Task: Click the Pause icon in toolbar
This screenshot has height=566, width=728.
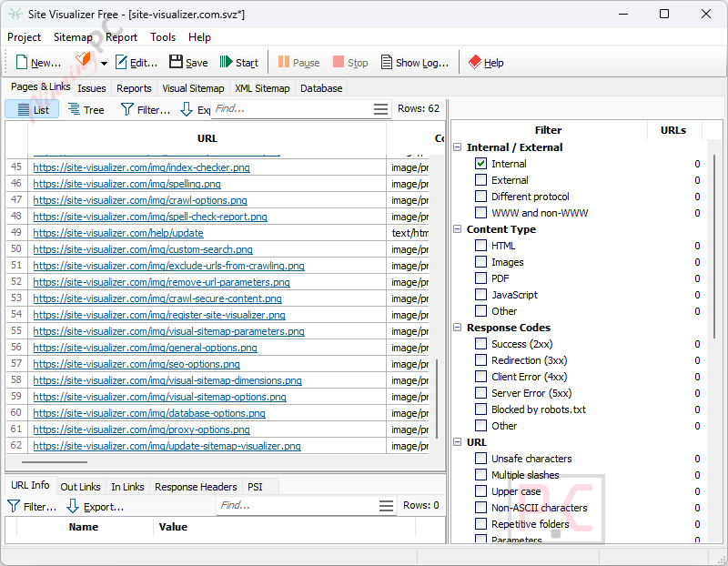Action: click(284, 62)
